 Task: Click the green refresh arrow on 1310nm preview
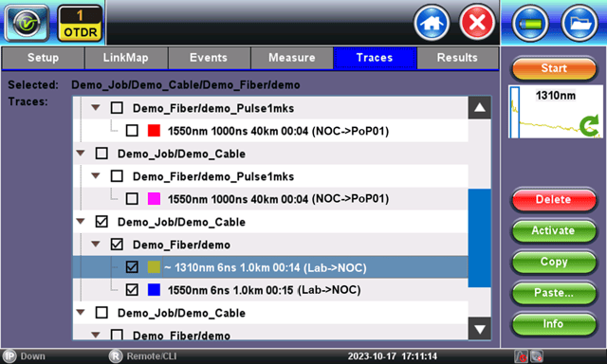click(590, 126)
